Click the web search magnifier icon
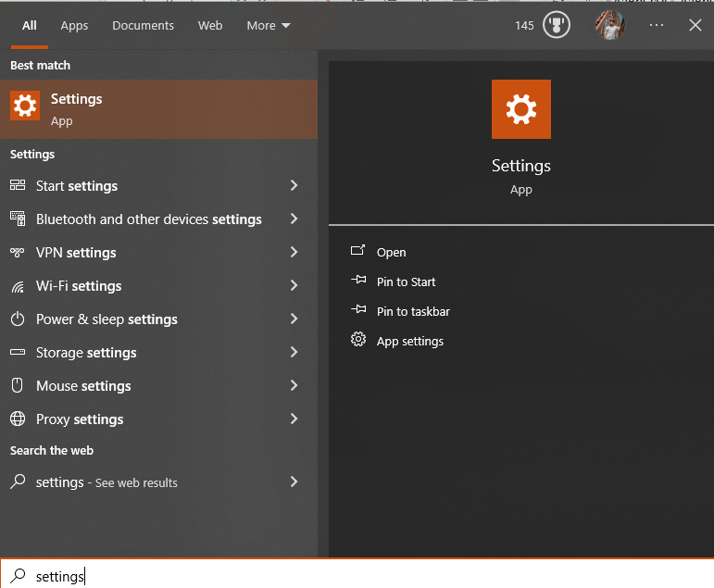The image size is (714, 588). [x=18, y=482]
